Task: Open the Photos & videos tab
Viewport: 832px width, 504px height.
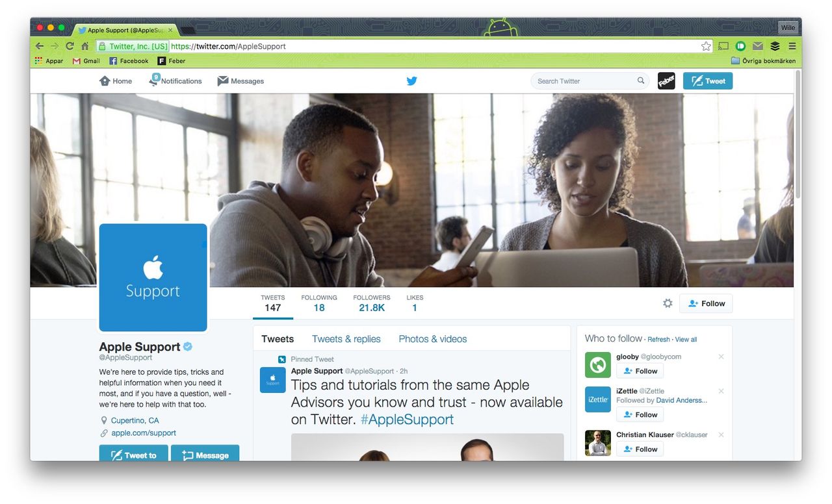Action: [432, 338]
